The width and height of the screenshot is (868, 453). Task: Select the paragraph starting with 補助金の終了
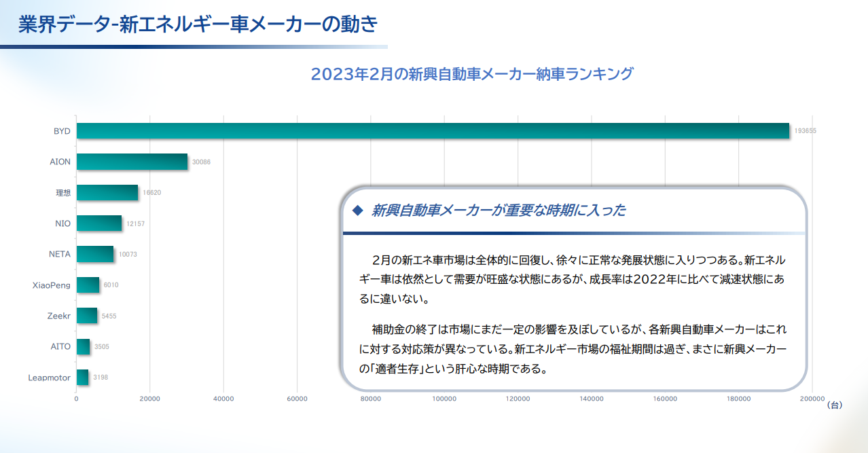(x=573, y=349)
